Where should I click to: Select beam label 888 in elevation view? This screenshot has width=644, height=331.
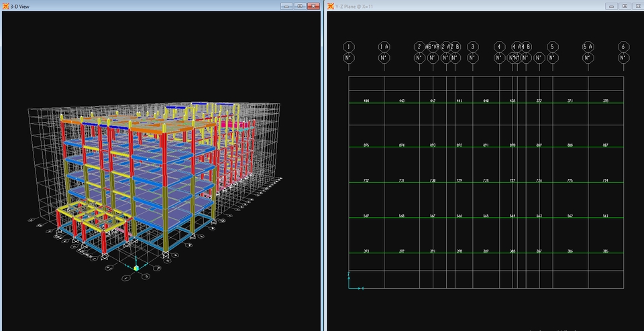point(570,145)
